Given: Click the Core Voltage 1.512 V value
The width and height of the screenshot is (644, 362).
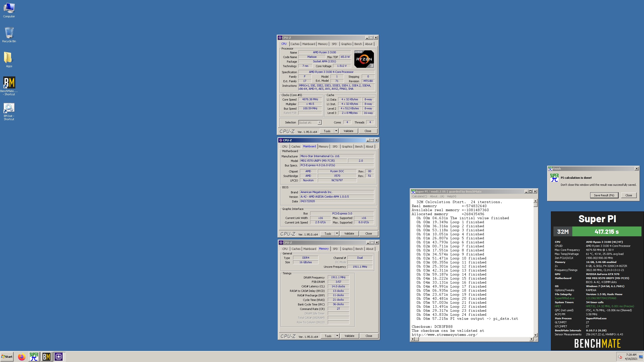Looking at the screenshot, I should point(342,66).
